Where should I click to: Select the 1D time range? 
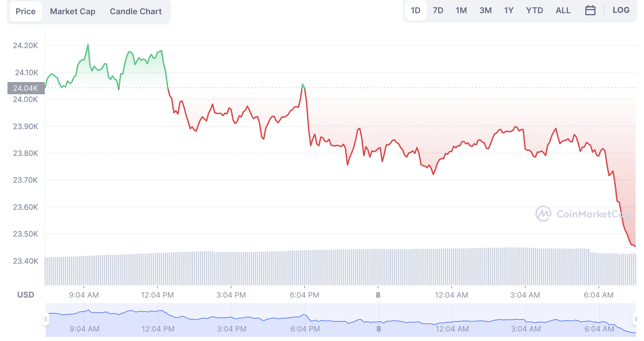[x=415, y=11]
